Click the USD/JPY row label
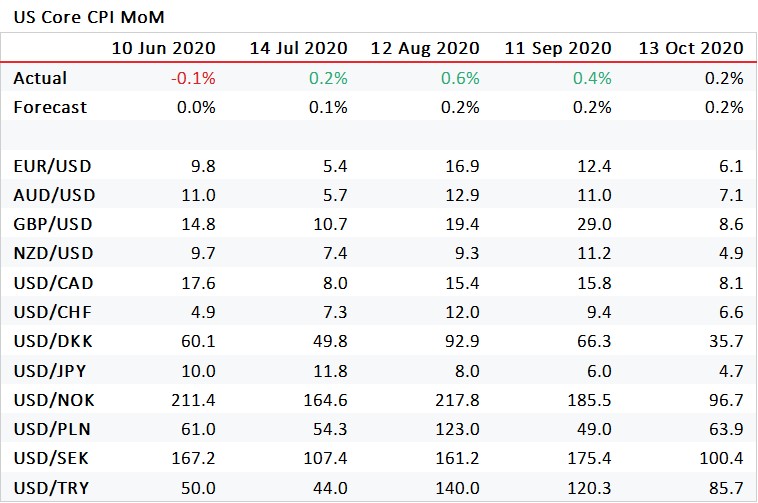 click(47, 372)
